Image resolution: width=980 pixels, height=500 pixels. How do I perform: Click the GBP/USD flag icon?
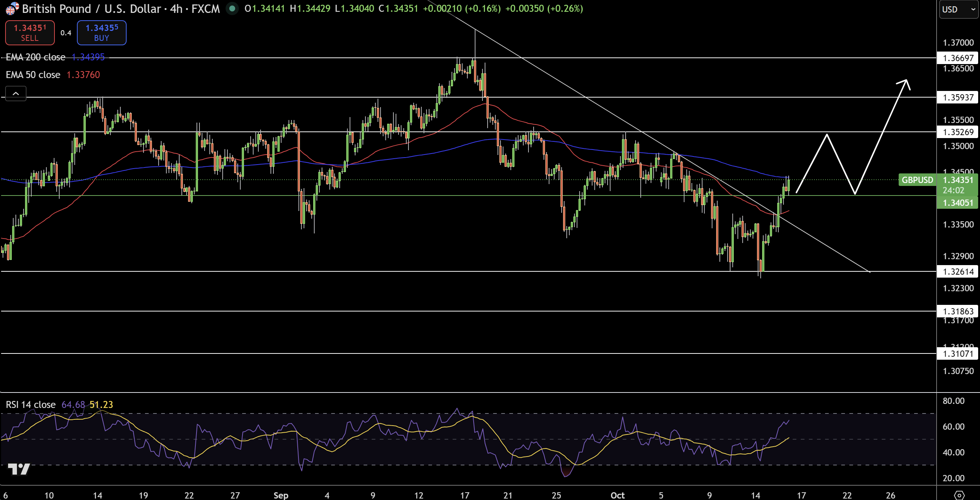(x=11, y=8)
